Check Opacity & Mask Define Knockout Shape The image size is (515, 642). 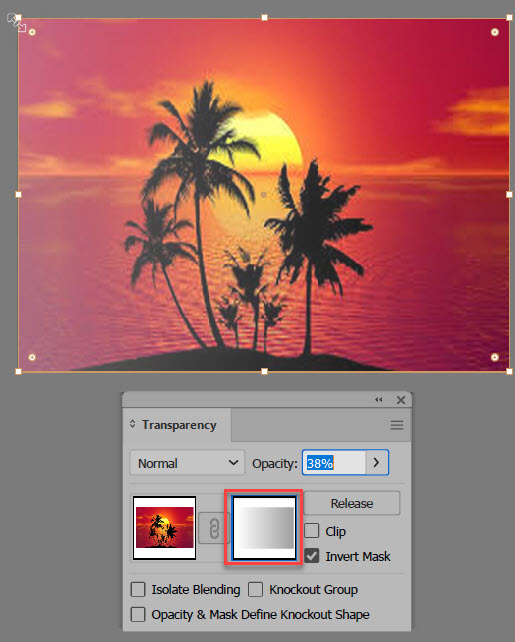point(138,615)
